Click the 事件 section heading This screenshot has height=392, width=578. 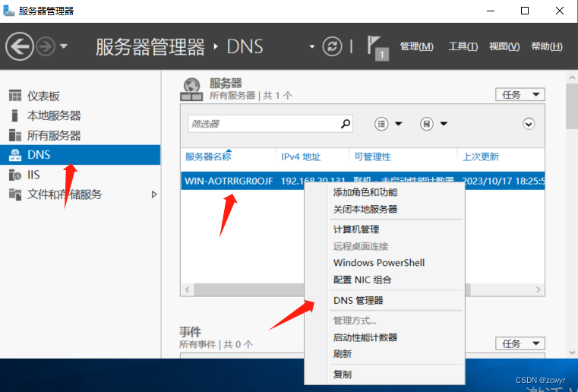pyautogui.click(x=190, y=332)
